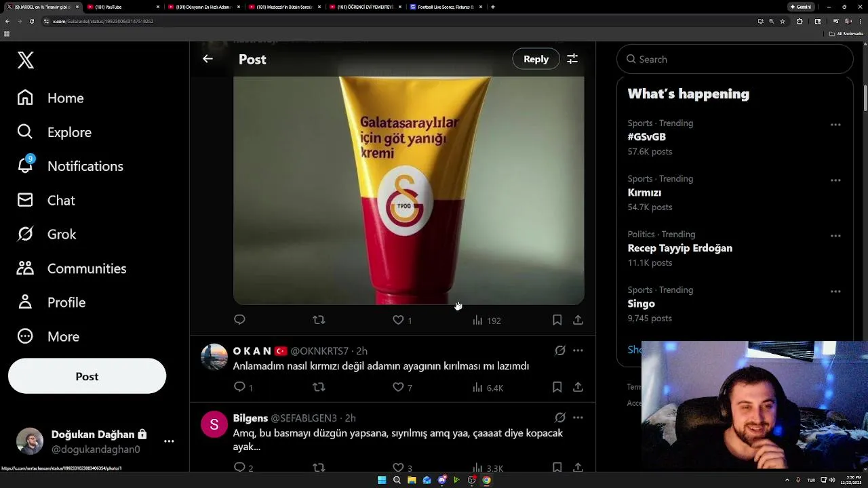Repost OKAN's comment
This screenshot has width=868, height=488.
319,387
